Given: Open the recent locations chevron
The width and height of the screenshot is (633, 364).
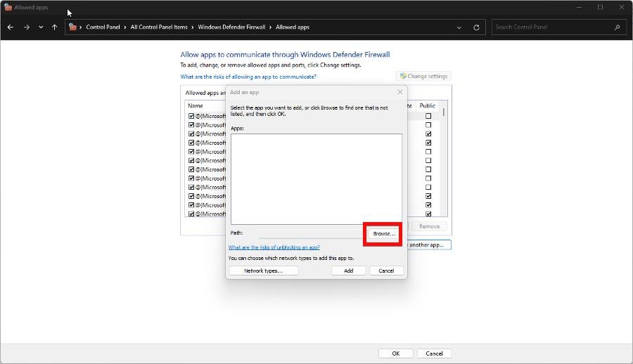Looking at the screenshot, I should (41, 27).
